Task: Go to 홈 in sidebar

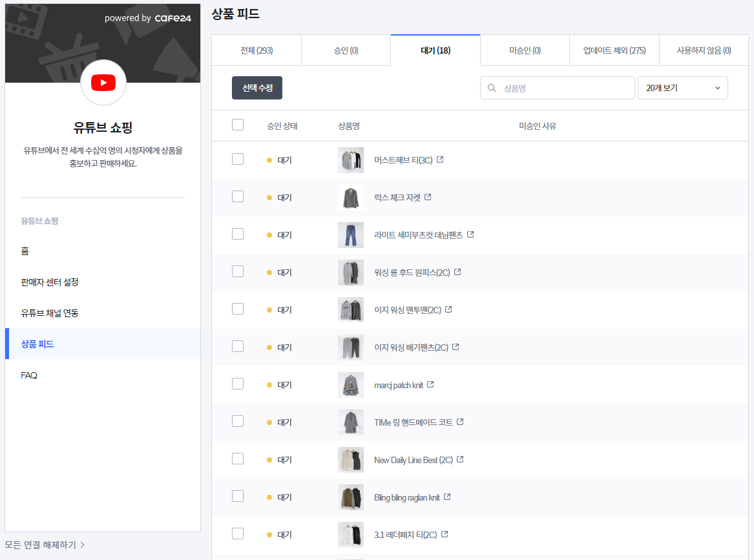Action: point(103,251)
